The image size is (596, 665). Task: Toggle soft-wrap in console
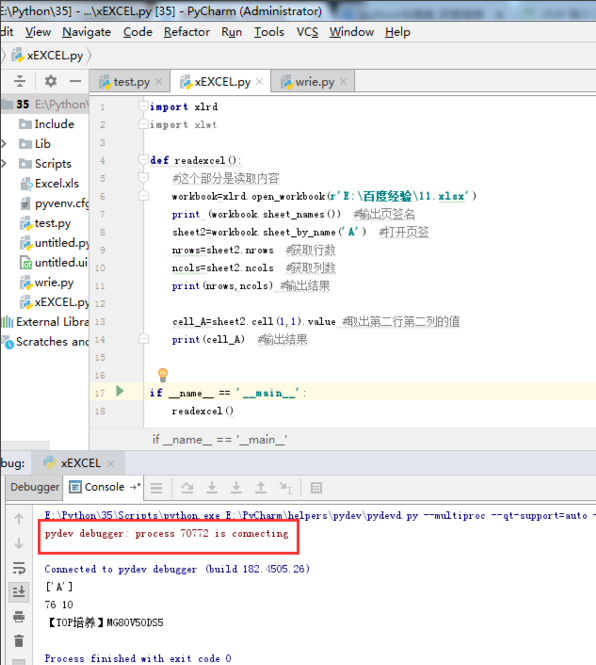click(19, 568)
